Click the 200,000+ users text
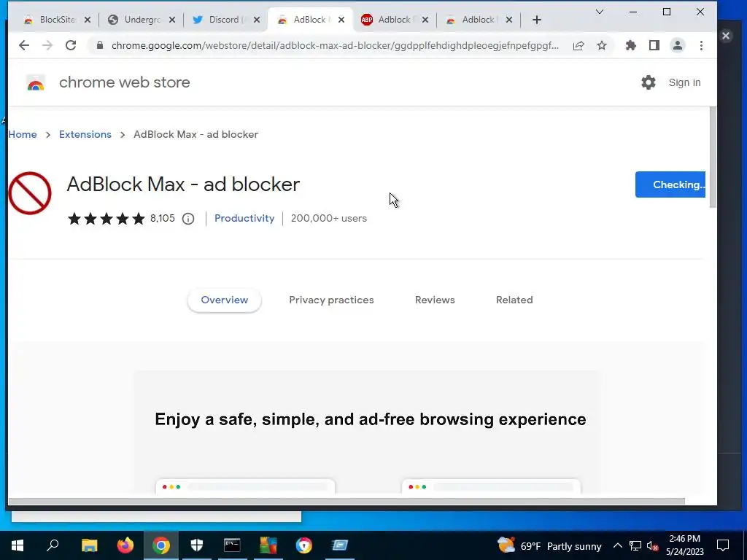The height and width of the screenshot is (560, 747). [x=329, y=218]
